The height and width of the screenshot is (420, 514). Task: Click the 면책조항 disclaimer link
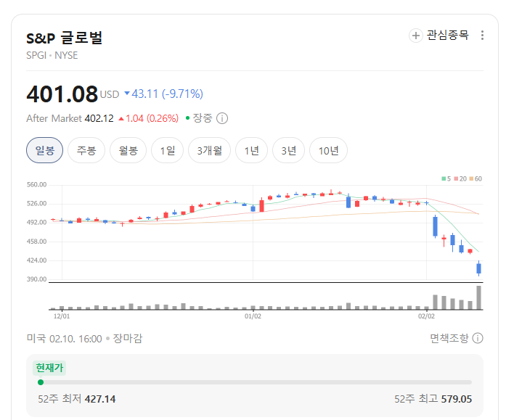click(x=449, y=338)
